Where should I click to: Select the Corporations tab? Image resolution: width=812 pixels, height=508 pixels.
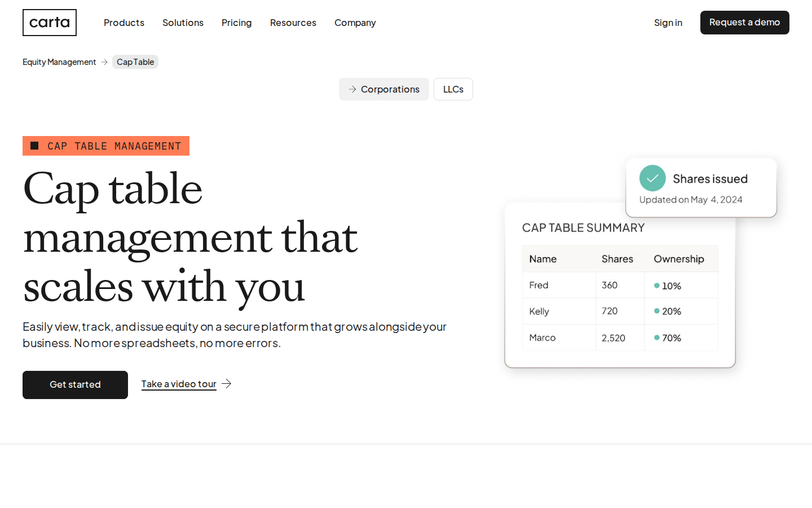(384, 89)
